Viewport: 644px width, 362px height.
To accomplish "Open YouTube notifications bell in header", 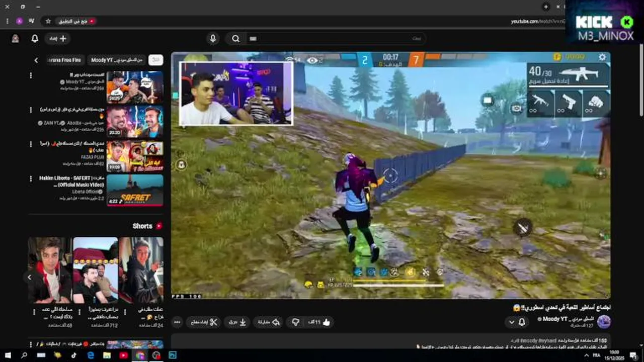I will tap(35, 39).
